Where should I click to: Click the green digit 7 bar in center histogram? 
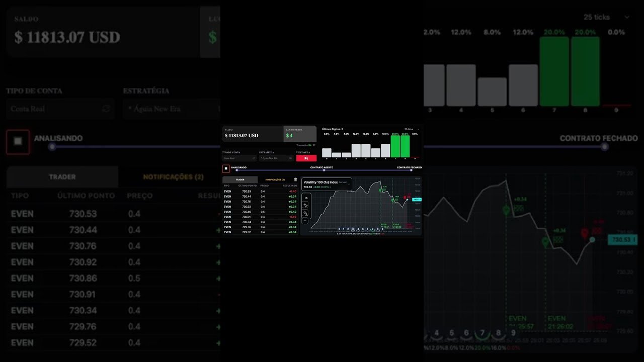395,146
